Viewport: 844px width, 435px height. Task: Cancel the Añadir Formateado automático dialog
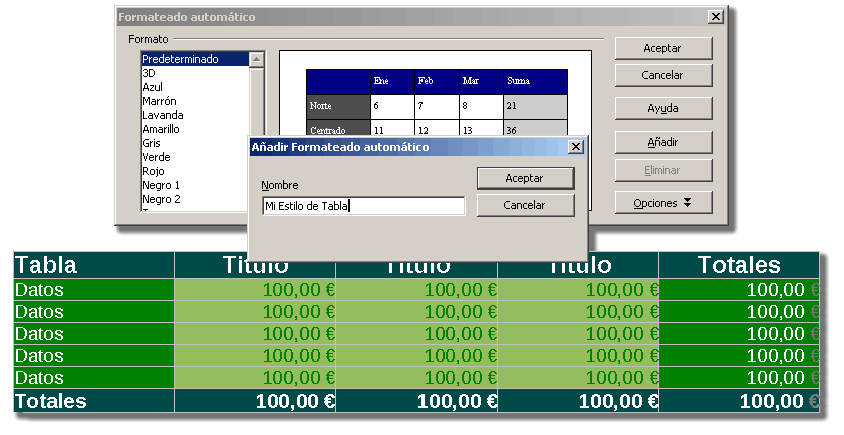(525, 205)
